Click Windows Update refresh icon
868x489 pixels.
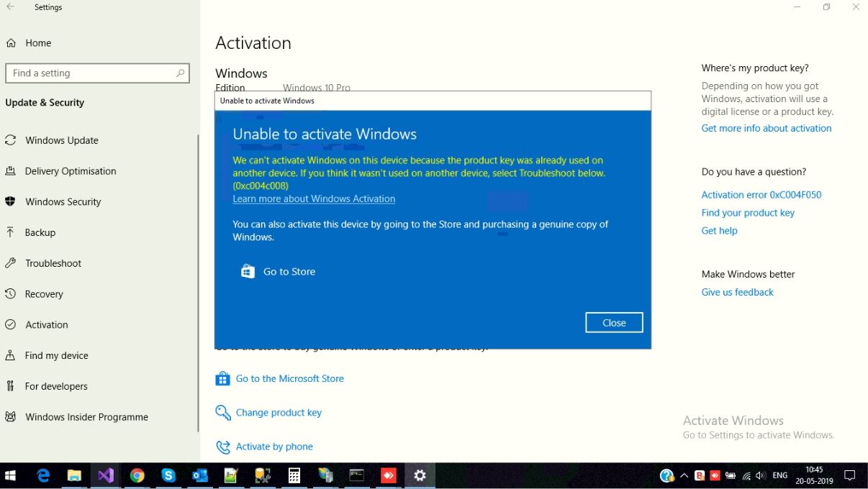[10, 140]
